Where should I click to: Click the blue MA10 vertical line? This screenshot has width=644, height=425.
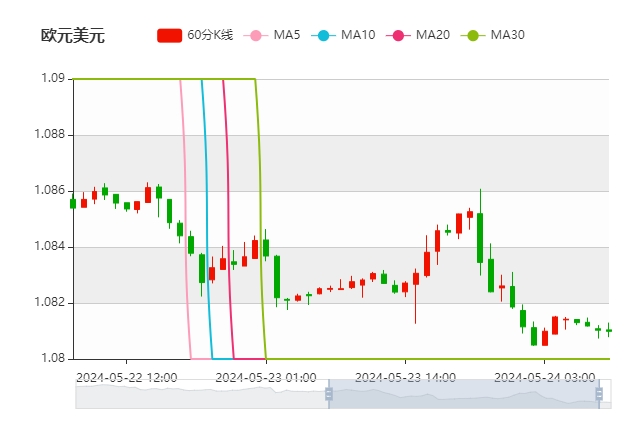207,218
